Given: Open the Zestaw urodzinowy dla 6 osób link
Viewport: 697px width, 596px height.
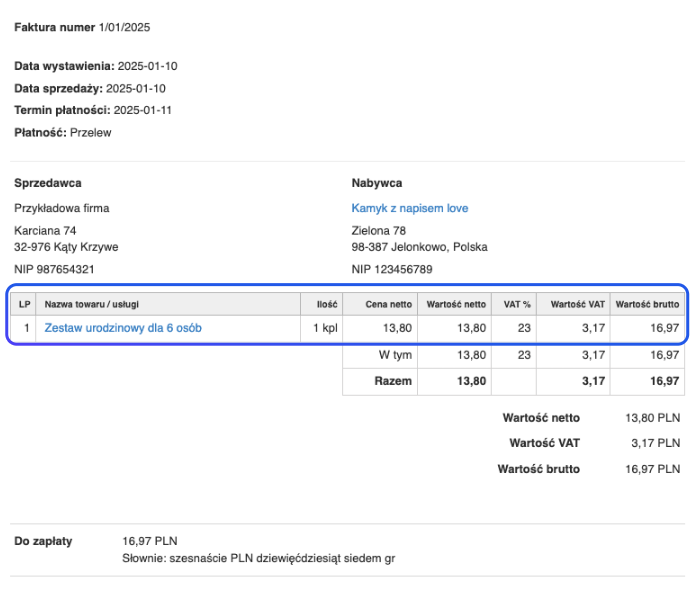Looking at the screenshot, I should (x=124, y=327).
